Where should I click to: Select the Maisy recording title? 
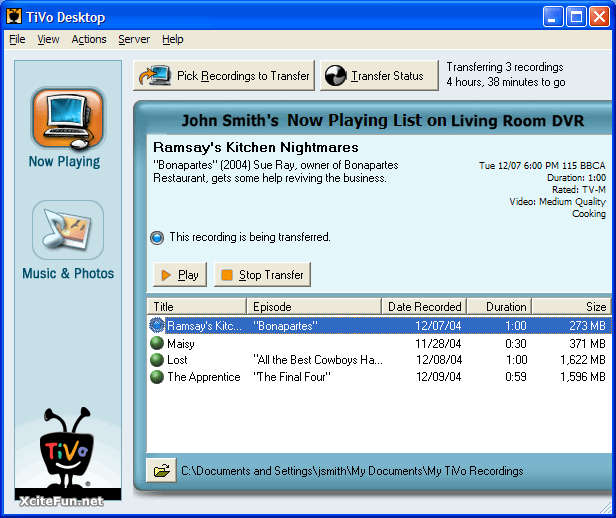pos(181,344)
